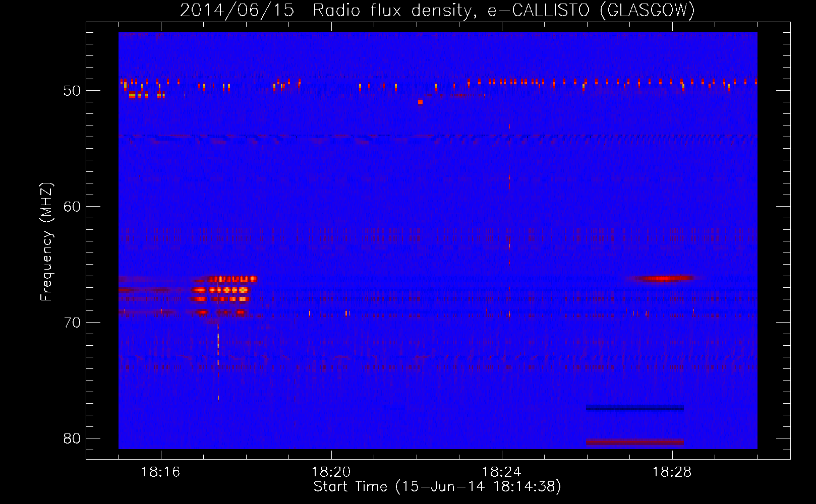Click the 18:16 time tick label
This screenshot has width=816, height=504.
tap(160, 472)
